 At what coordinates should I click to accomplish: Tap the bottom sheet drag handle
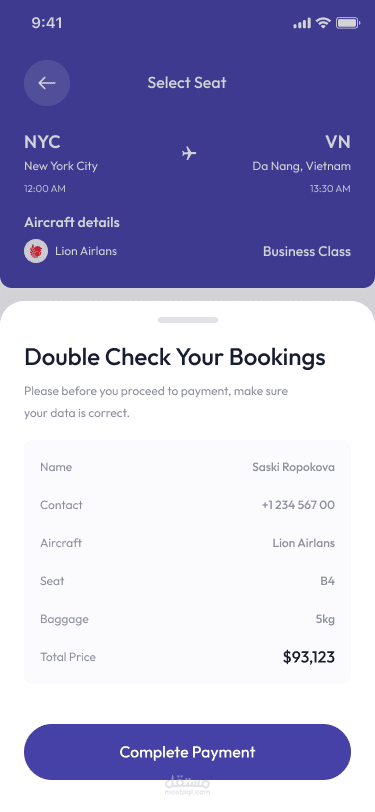tap(188, 320)
